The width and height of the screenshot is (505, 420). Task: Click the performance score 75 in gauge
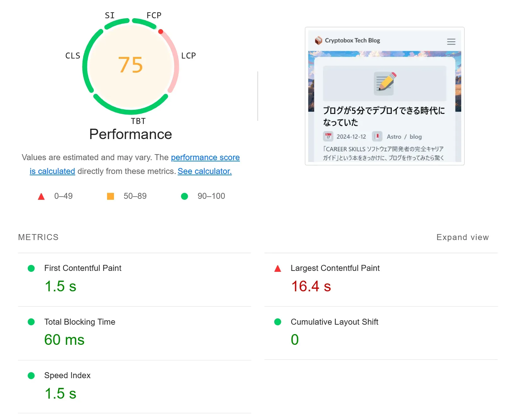click(x=131, y=65)
